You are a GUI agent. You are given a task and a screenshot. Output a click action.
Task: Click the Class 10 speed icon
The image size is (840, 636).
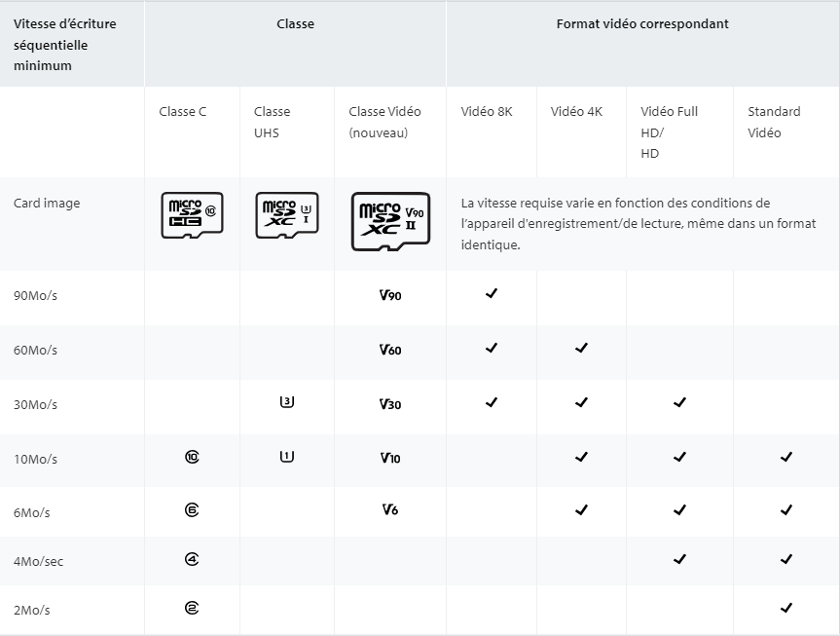click(x=192, y=457)
